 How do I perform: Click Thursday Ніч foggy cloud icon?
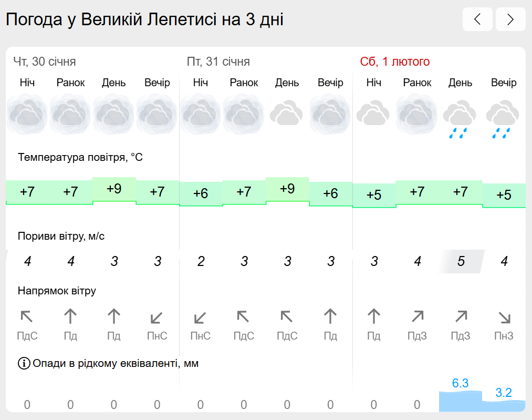[x=27, y=114]
